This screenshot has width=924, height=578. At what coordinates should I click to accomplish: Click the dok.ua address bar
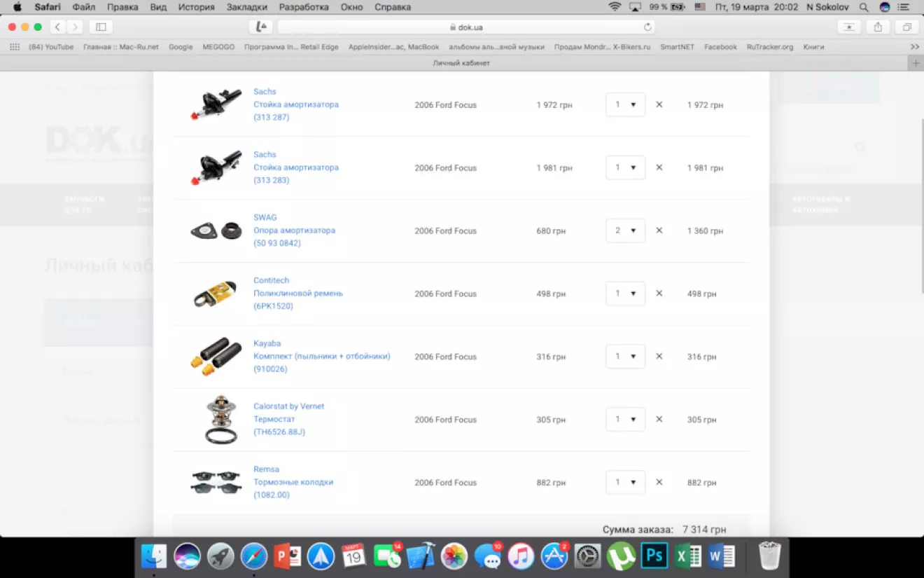pos(466,27)
